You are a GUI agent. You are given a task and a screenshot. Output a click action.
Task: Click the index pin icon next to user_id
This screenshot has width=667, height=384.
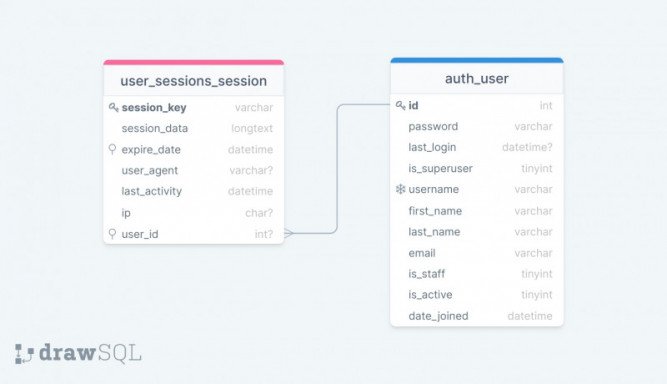[x=112, y=234]
